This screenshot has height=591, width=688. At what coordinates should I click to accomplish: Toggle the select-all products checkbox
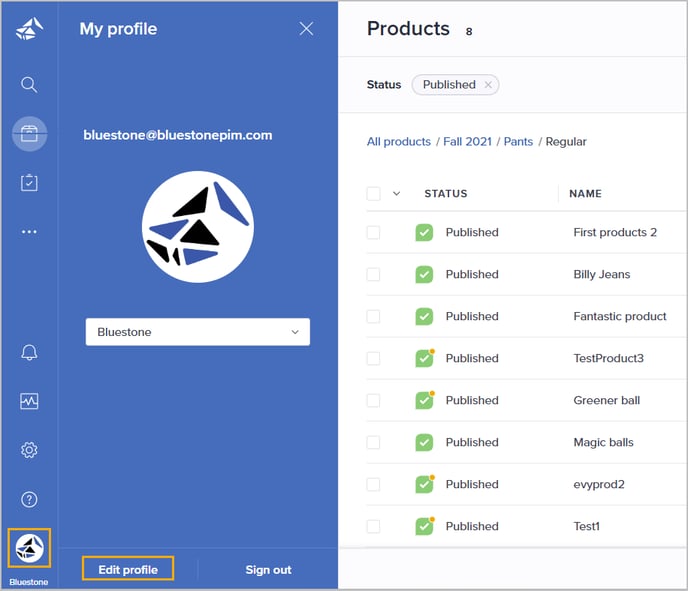click(x=373, y=194)
